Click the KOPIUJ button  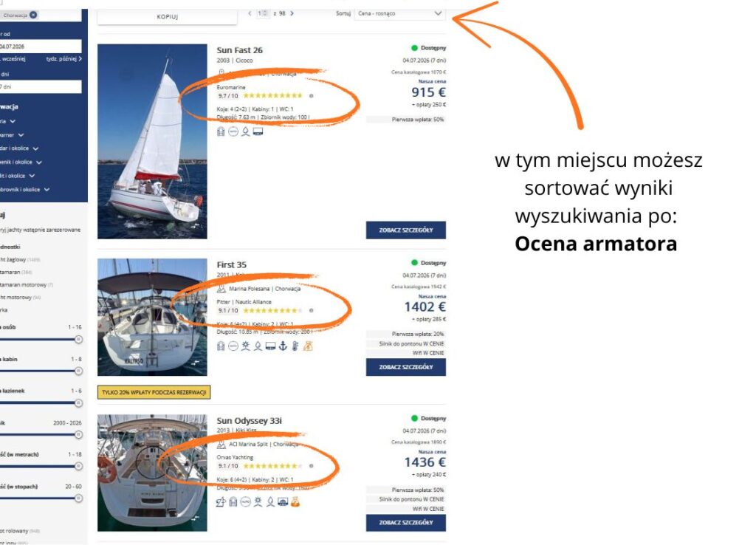[x=168, y=16]
